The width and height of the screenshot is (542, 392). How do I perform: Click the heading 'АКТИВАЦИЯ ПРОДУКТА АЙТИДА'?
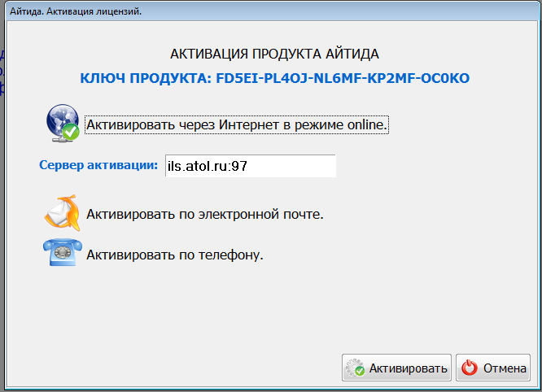[274, 54]
